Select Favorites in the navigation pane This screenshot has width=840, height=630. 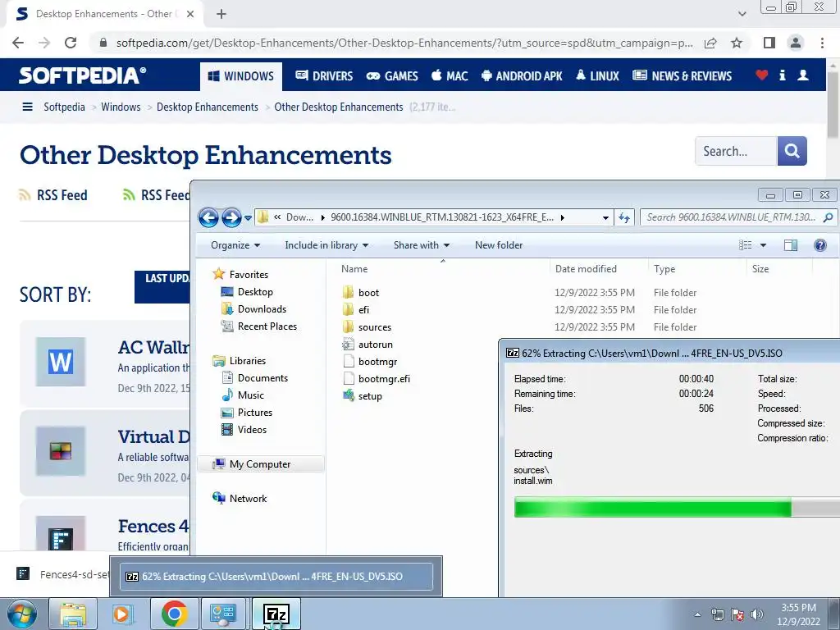[x=240, y=274]
